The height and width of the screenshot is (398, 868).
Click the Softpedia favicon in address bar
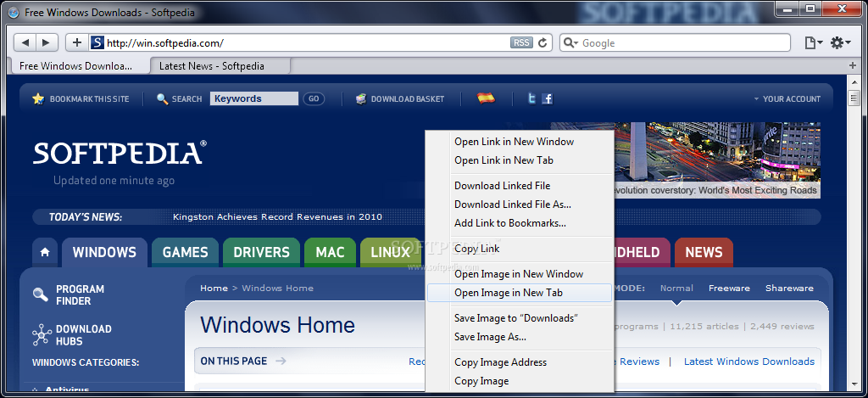click(x=97, y=42)
